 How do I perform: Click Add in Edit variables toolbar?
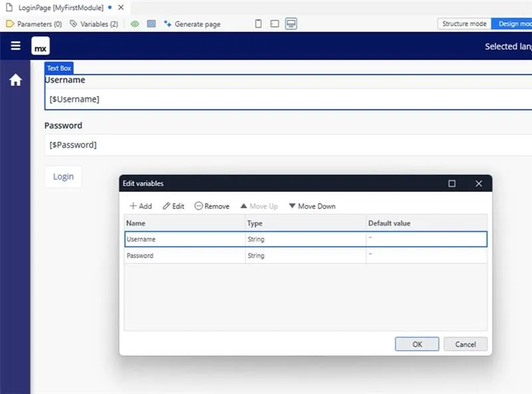(x=140, y=206)
